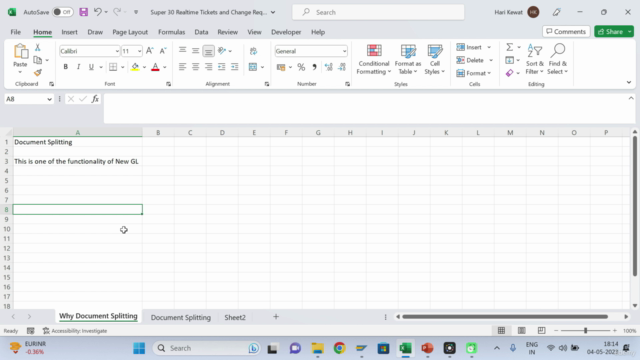Switch to Page Layout view button
This screenshot has width=640, height=360.
coord(521,330)
